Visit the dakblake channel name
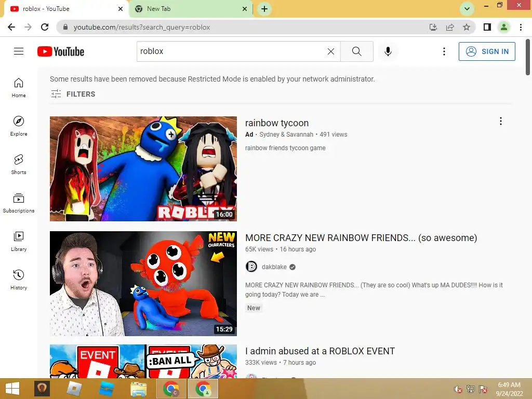The image size is (532, 399). click(x=274, y=267)
